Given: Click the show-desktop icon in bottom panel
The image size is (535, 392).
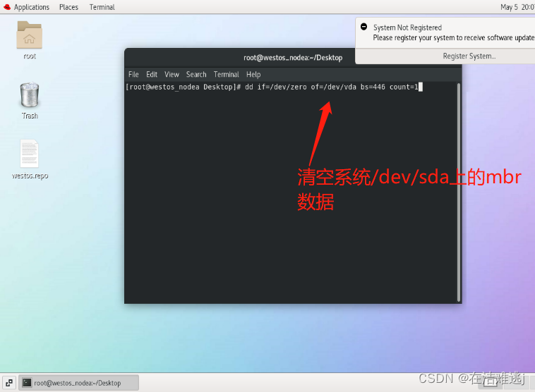Looking at the screenshot, I should (x=9, y=383).
